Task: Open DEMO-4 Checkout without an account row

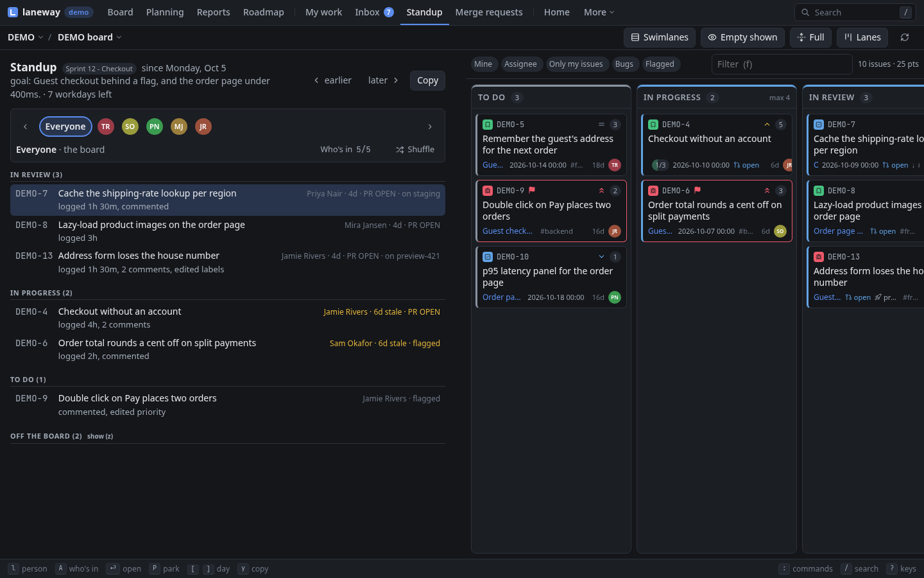Action: pyautogui.click(x=228, y=318)
